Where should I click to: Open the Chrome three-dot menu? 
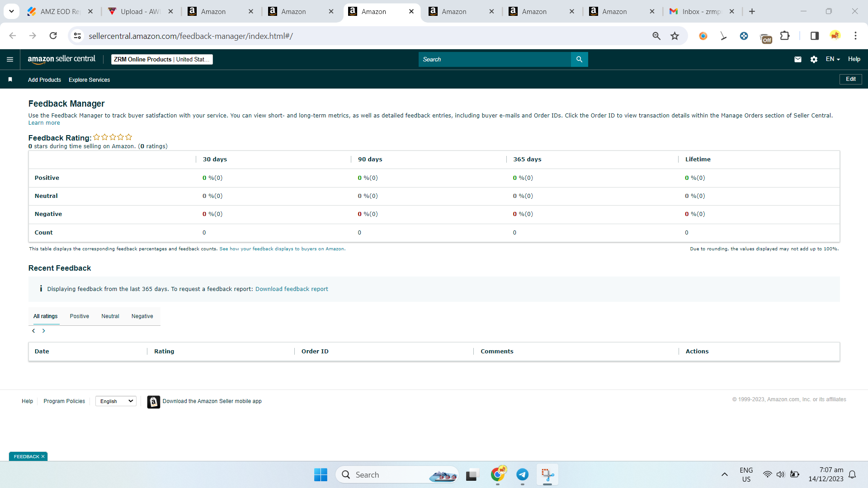click(x=855, y=36)
